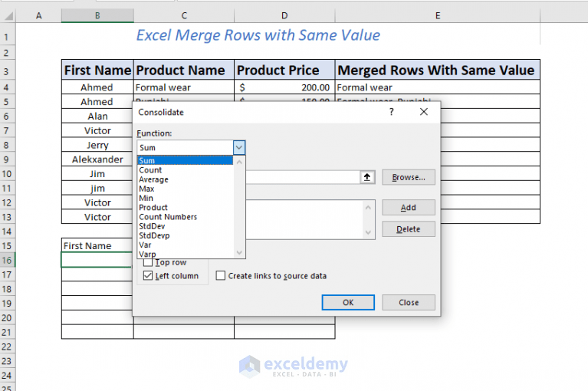Image resolution: width=588 pixels, height=391 pixels.
Task: Click 'Victor' cell in row 7
Action: tap(97, 130)
